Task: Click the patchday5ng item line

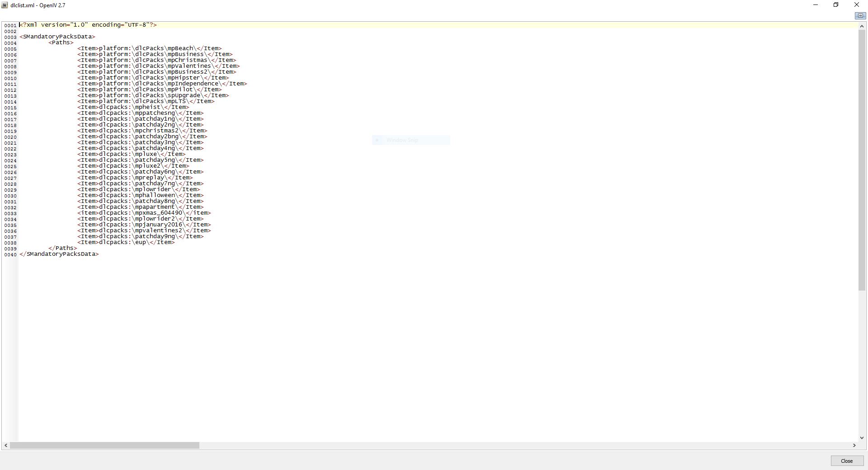Action: pyautogui.click(x=141, y=160)
